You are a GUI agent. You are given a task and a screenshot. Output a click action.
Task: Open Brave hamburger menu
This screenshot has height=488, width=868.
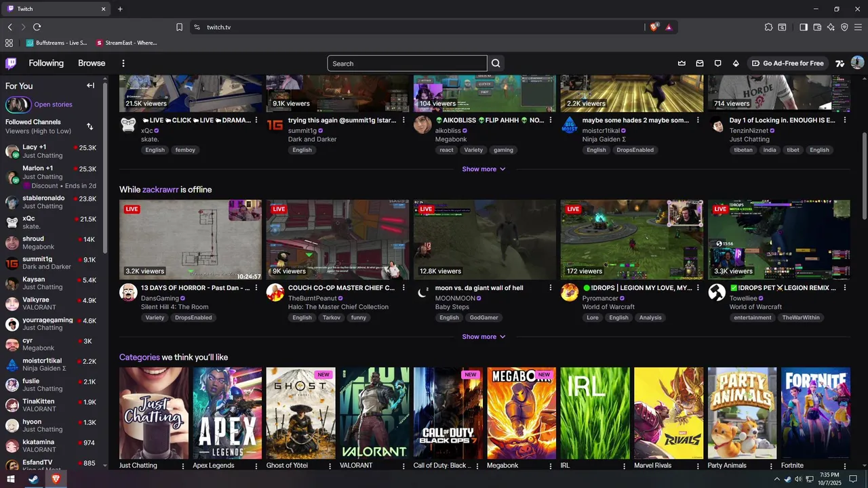tap(858, 27)
